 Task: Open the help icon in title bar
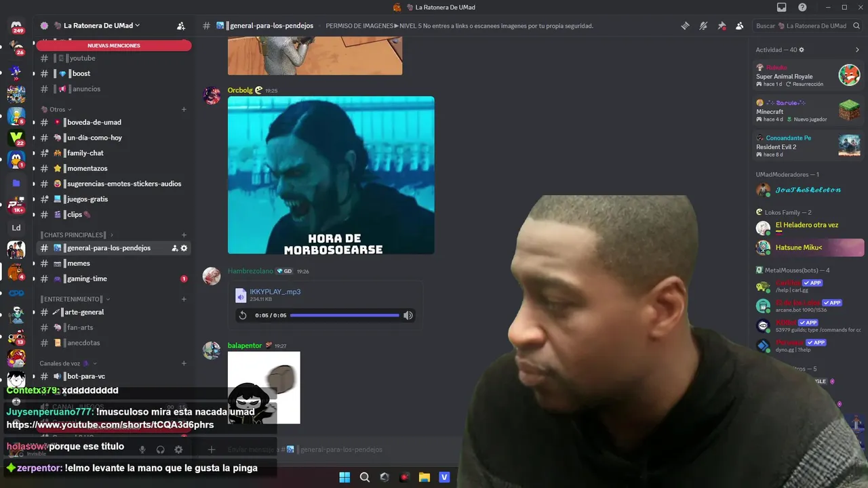802,7
